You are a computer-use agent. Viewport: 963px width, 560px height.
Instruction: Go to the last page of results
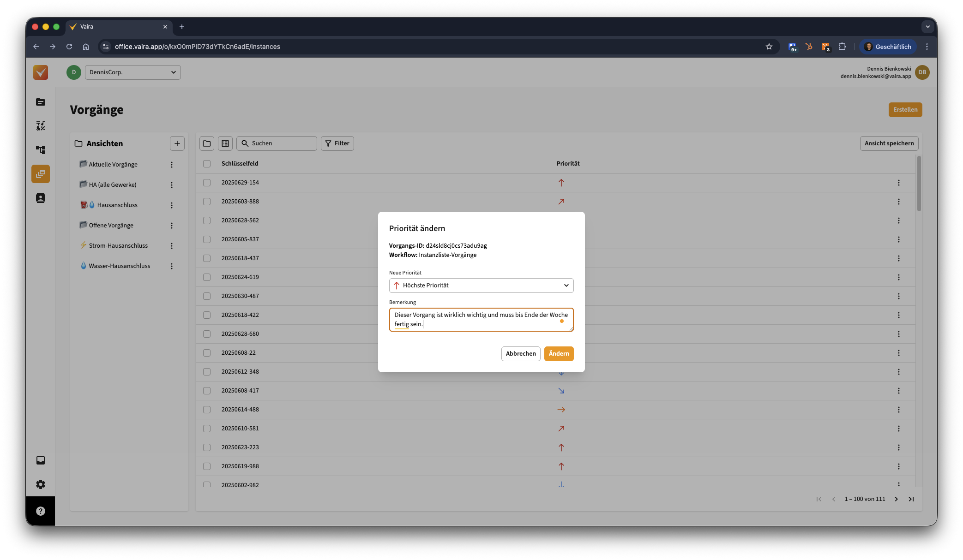911,499
